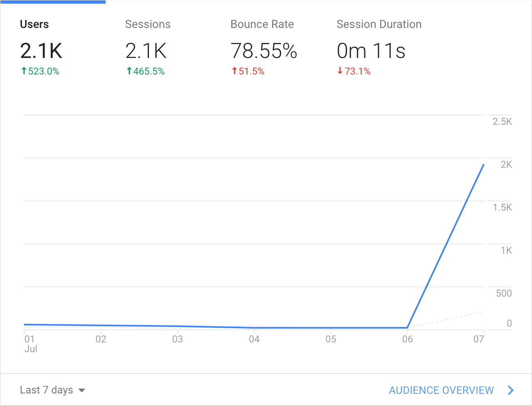532x406 pixels.
Task: Click the chart line peak at 07
Action: point(483,165)
